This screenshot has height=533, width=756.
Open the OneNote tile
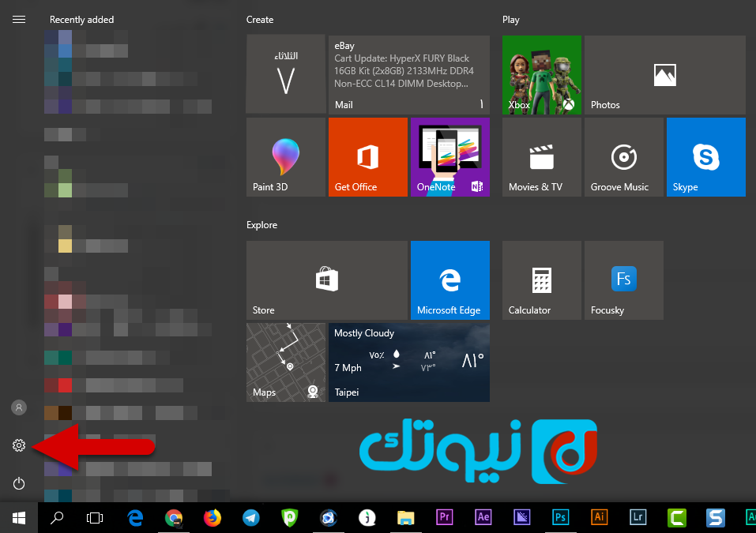point(450,157)
